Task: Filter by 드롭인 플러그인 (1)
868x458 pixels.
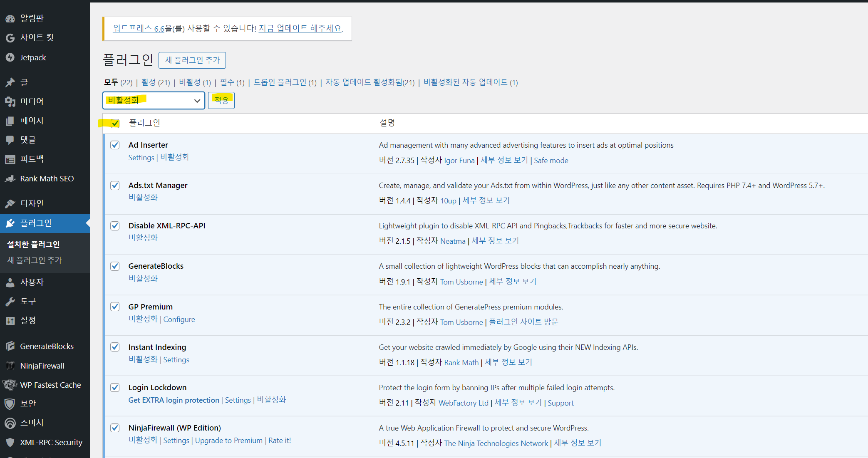Action: coord(285,82)
